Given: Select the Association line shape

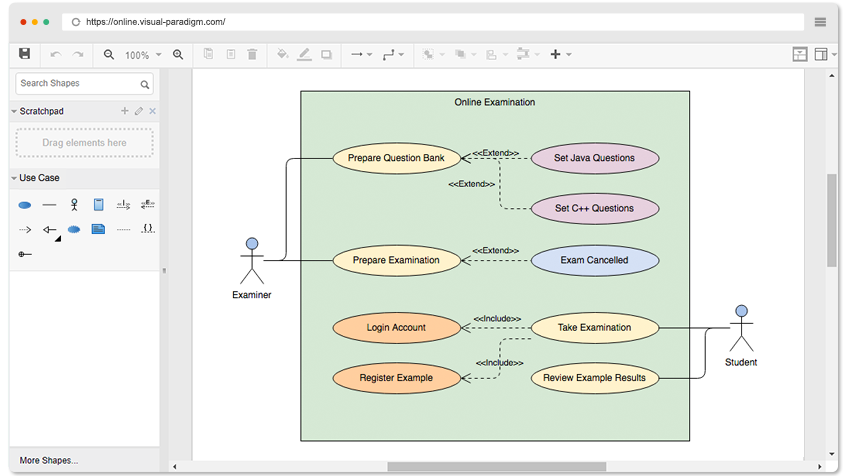Looking at the screenshot, I should (x=49, y=205).
